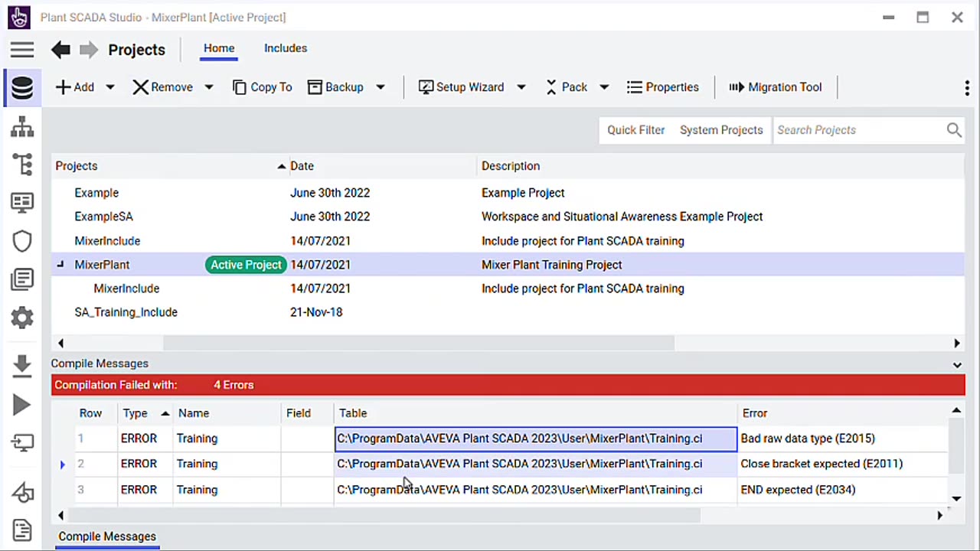Open the Security shield icon in sidebar

[21, 241]
